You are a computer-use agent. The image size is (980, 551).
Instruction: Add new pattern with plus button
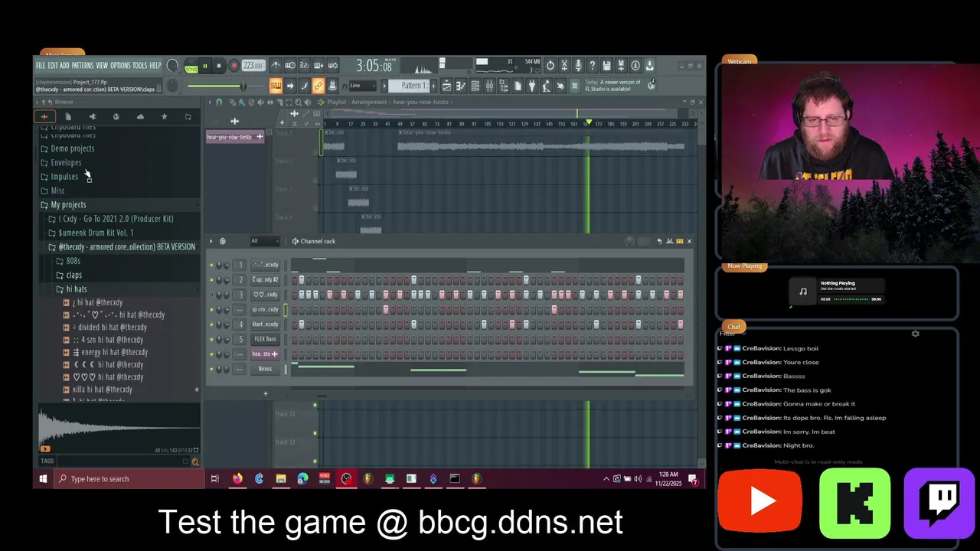(434, 86)
